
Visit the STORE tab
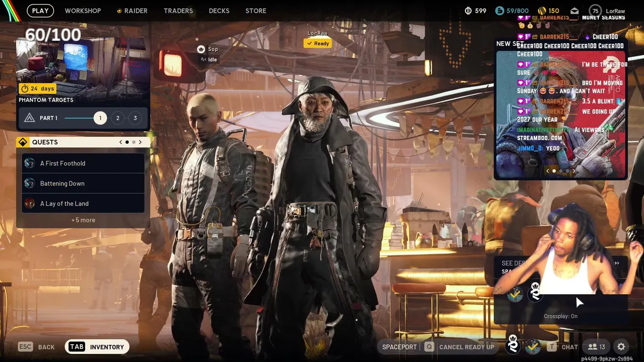point(256,11)
